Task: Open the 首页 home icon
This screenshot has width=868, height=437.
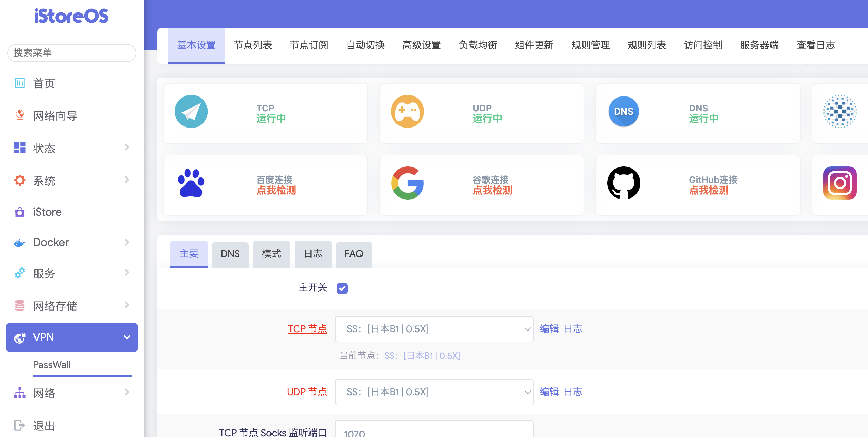Action: (x=20, y=83)
